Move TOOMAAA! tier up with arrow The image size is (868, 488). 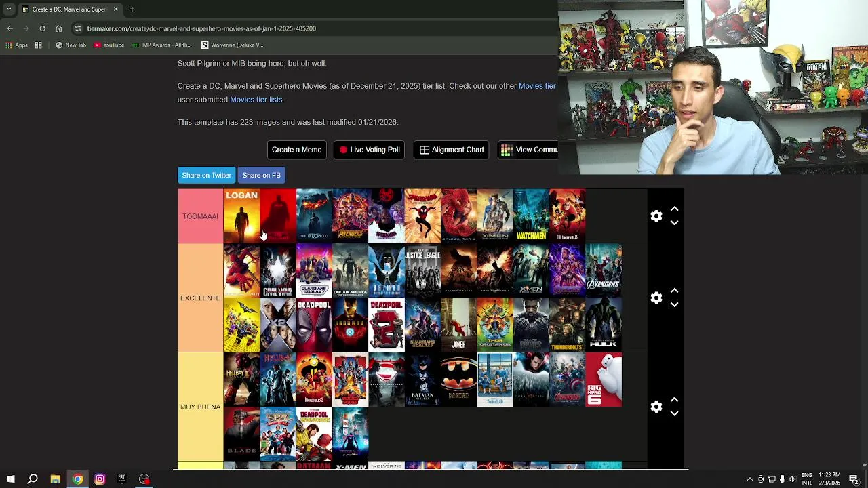(674, 209)
